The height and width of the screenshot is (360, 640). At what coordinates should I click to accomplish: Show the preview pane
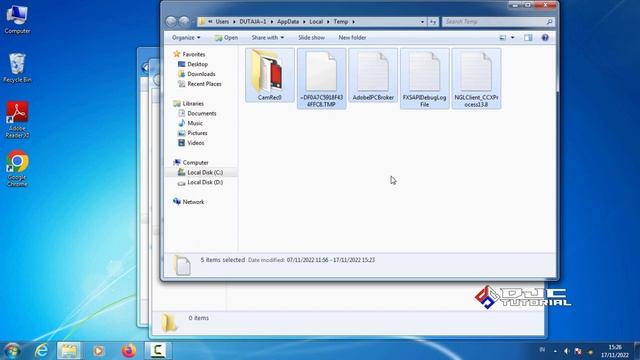pos(528,38)
